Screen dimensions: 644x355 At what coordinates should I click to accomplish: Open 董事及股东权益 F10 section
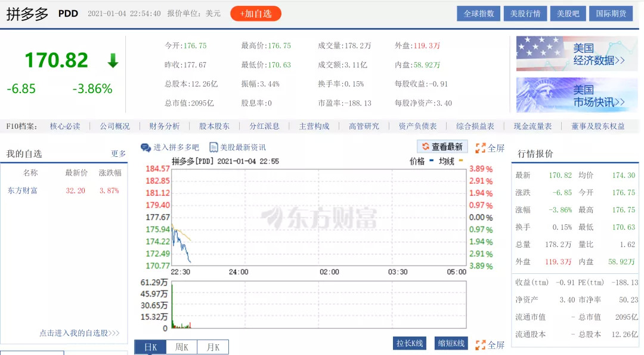(x=597, y=126)
